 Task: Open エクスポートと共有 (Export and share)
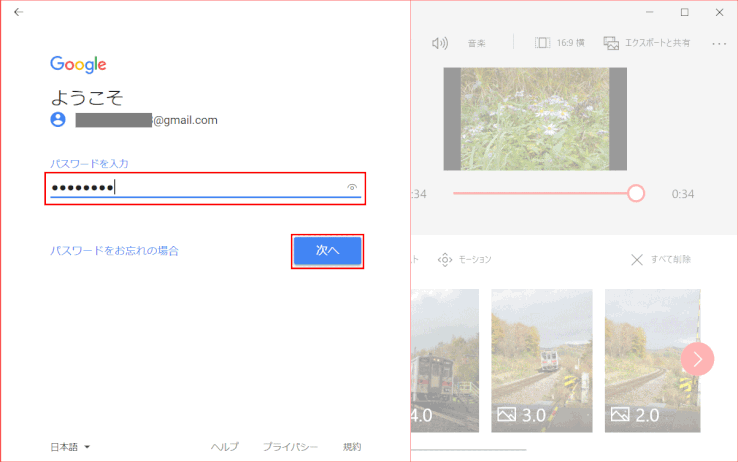(x=658, y=43)
